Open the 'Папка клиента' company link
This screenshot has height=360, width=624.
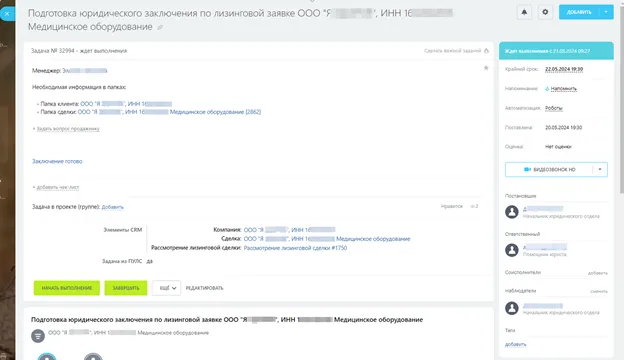click(126, 104)
